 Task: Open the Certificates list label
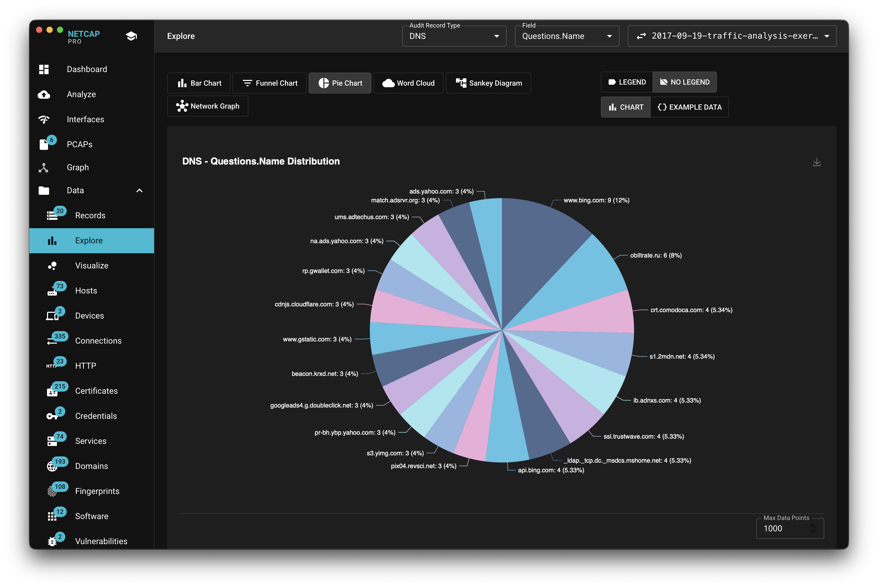tap(96, 391)
